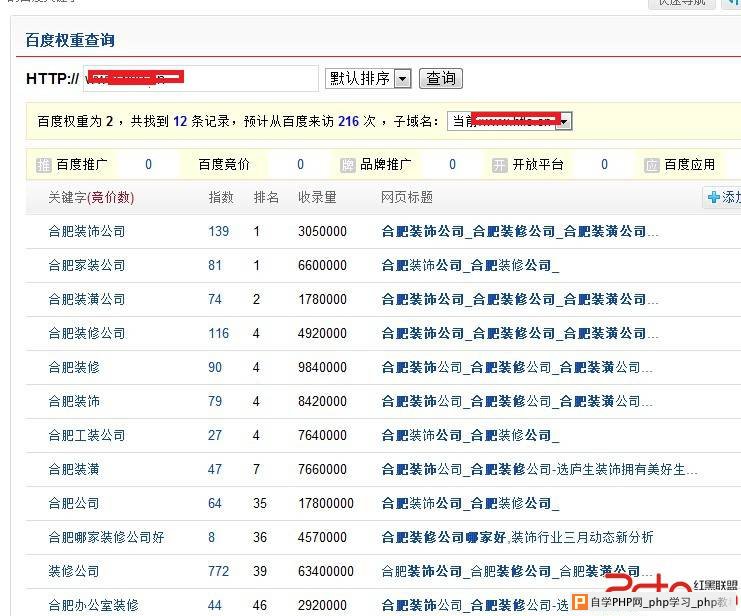
Task: Click keyword 合肥装潢
Action: (74, 469)
